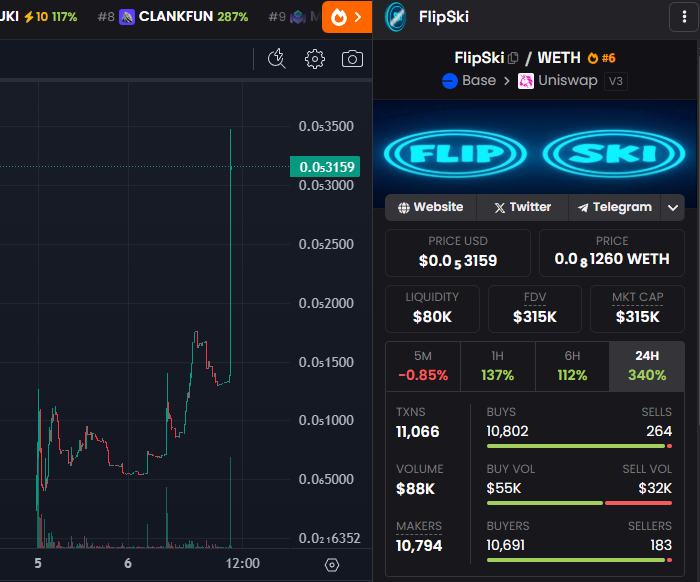Click the Base chain icon
Image resolution: width=700 pixels, height=582 pixels.
click(450, 81)
